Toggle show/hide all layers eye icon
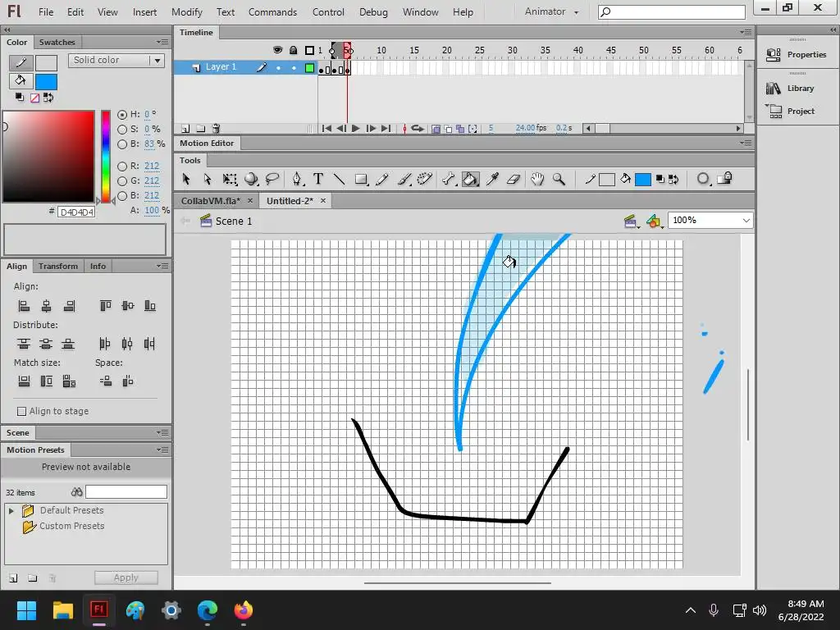This screenshot has height=630, width=840. pyautogui.click(x=277, y=50)
